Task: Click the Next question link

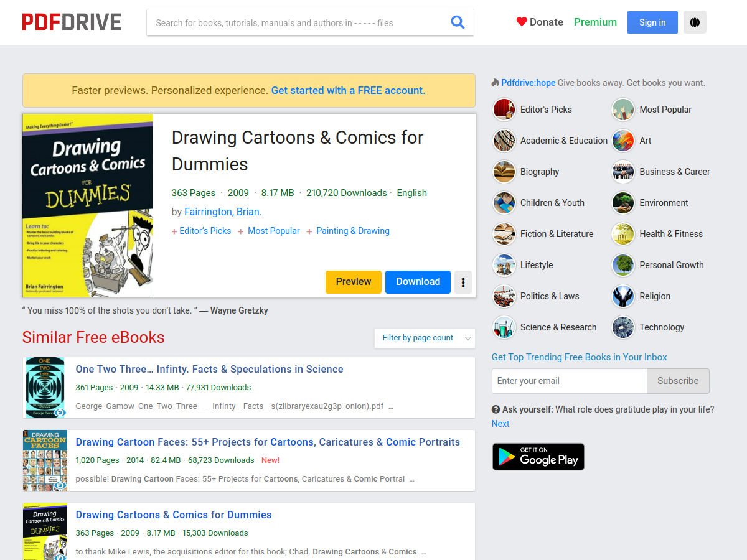Action: pyautogui.click(x=500, y=424)
